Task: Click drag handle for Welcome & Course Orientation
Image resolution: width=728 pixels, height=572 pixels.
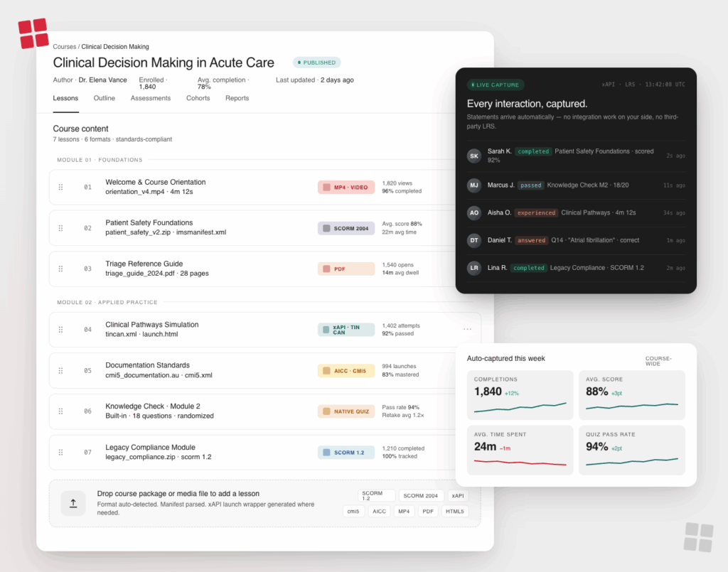Action: pos(61,187)
